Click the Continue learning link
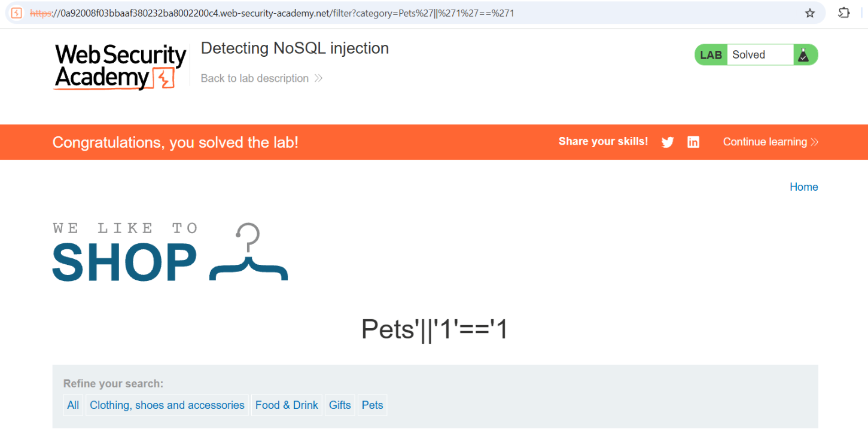 [x=765, y=142]
